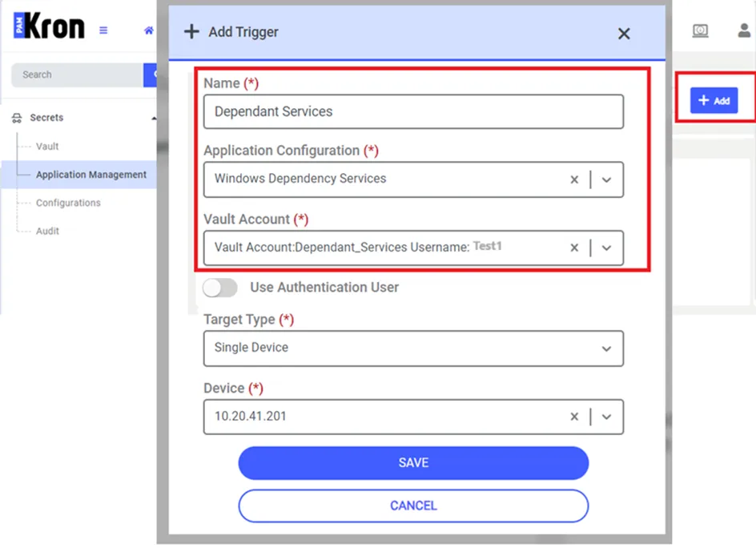756x548 pixels.
Task: Click the blue search button next to Search
Action: pos(150,75)
